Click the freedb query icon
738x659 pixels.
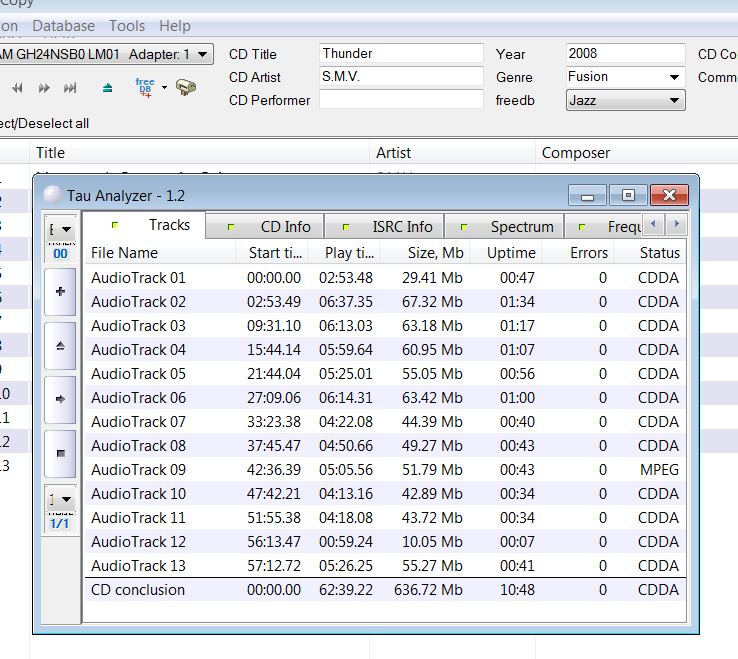pos(145,88)
